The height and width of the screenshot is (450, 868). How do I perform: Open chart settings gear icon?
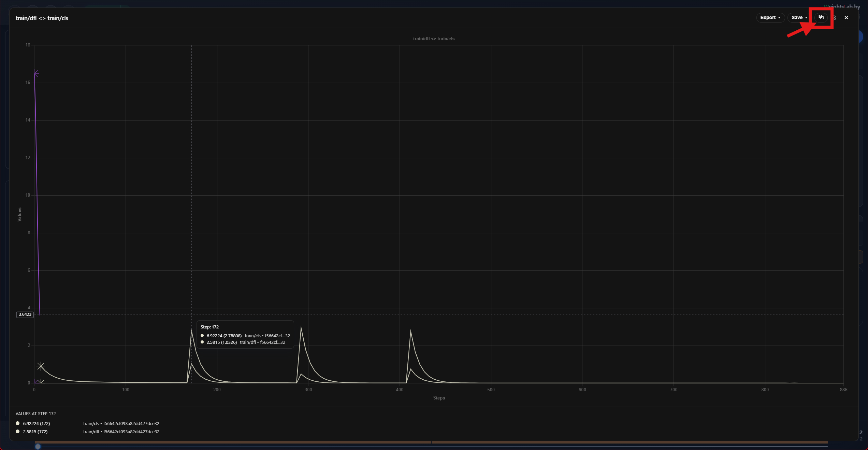click(834, 18)
